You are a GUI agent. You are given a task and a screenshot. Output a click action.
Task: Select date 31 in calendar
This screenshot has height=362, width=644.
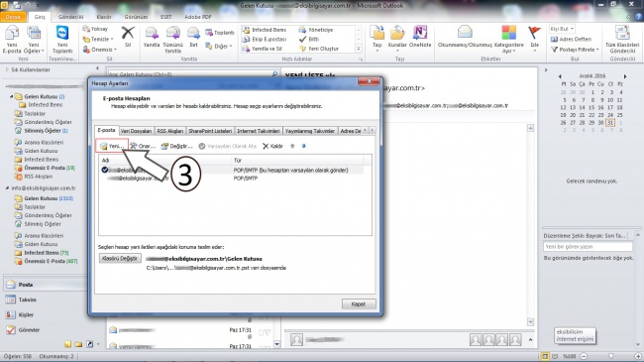coord(610,123)
